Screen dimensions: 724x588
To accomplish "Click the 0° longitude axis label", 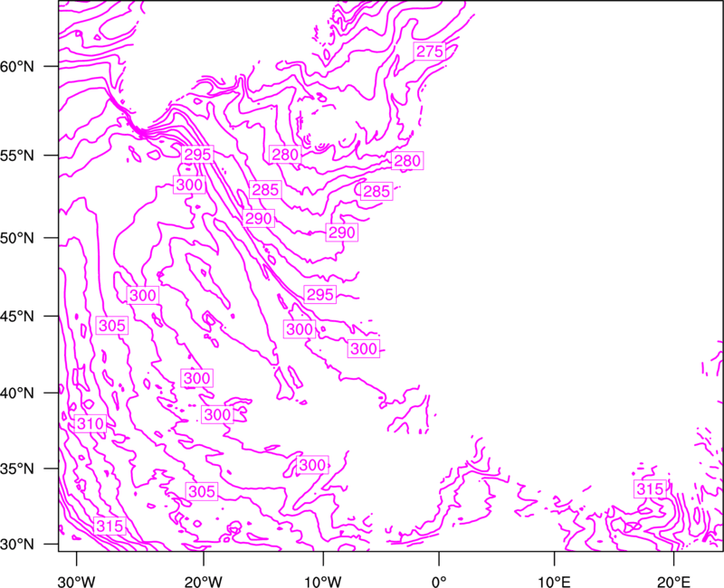I will (439, 582).
